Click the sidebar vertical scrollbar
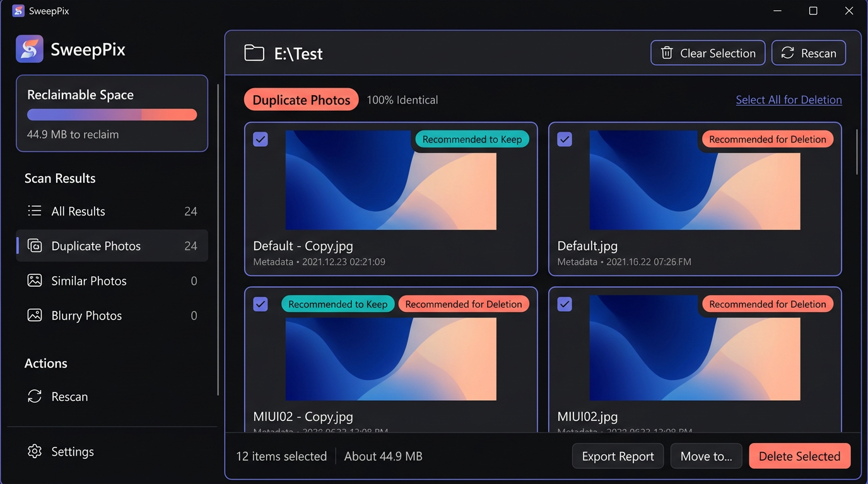868x484 pixels. pos(218,239)
